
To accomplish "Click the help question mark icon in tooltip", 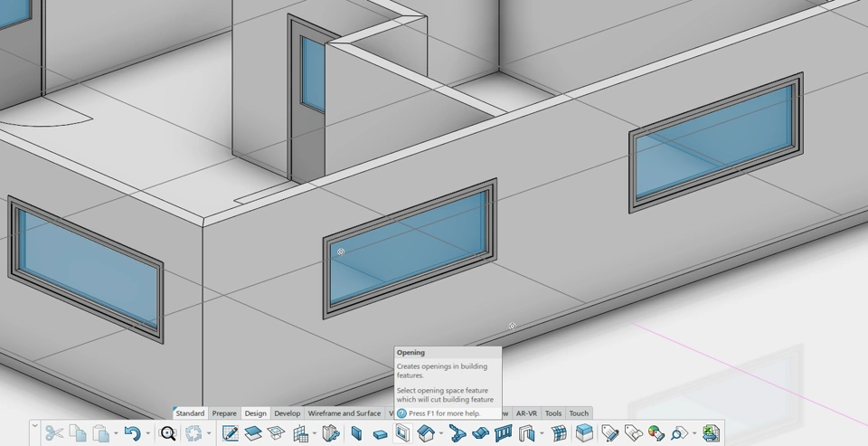I will tap(401, 413).
